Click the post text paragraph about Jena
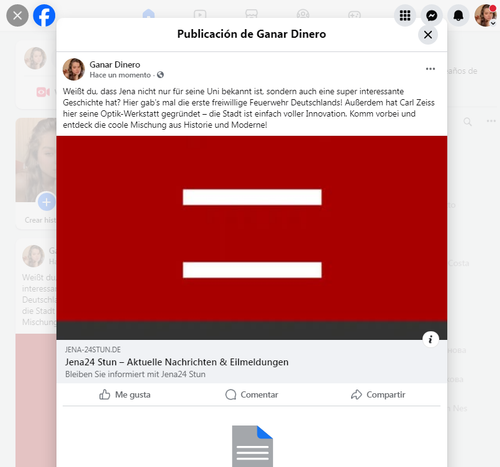500x467 pixels. click(249, 108)
